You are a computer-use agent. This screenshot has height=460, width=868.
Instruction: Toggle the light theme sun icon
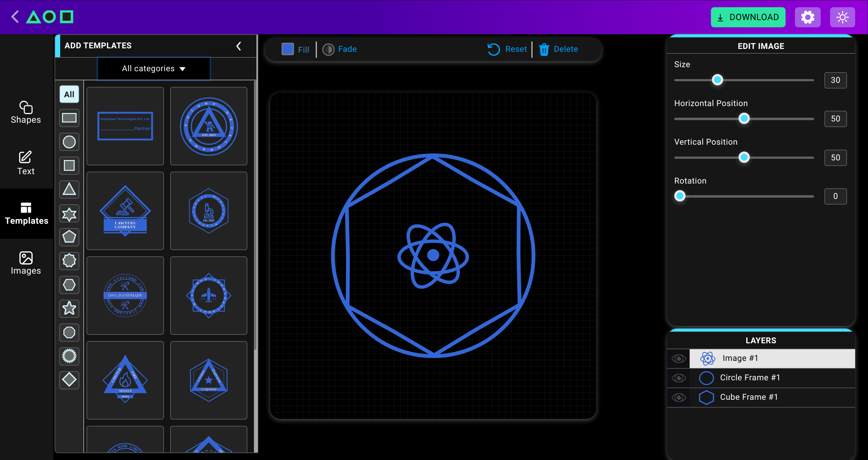pyautogui.click(x=842, y=17)
